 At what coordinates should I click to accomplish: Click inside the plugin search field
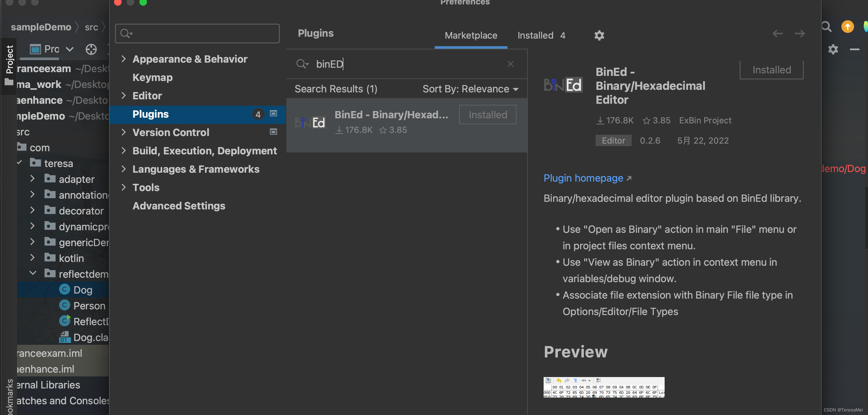387,64
